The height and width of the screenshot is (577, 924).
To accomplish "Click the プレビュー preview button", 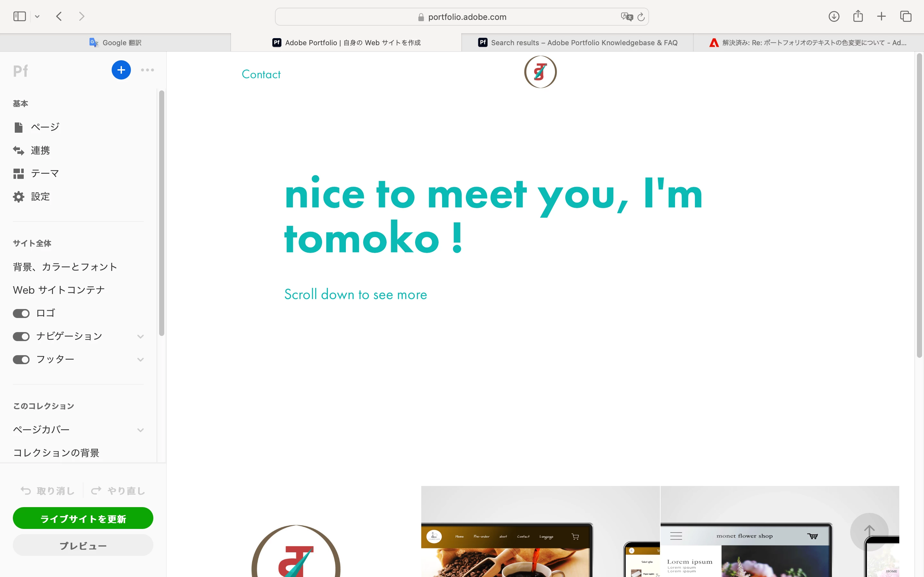I will (83, 545).
